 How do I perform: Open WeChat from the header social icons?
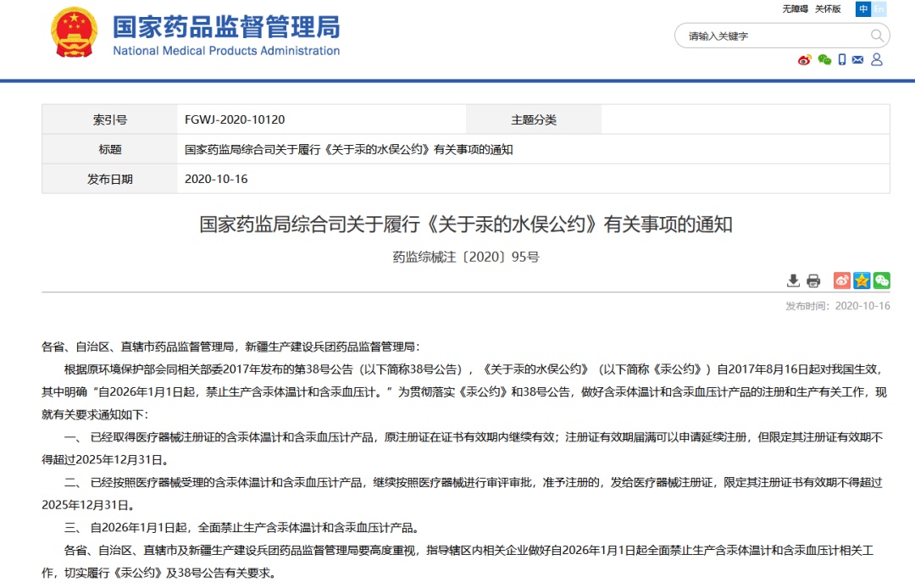(x=824, y=60)
